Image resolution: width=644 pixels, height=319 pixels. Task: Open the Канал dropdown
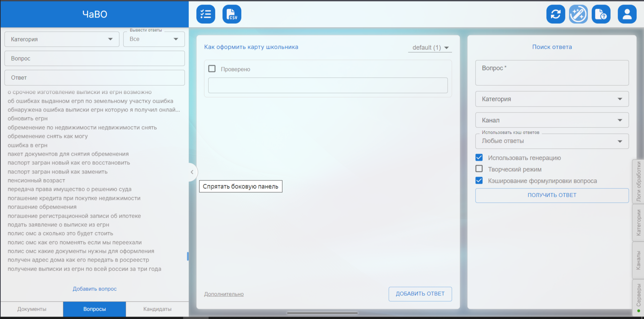point(552,120)
